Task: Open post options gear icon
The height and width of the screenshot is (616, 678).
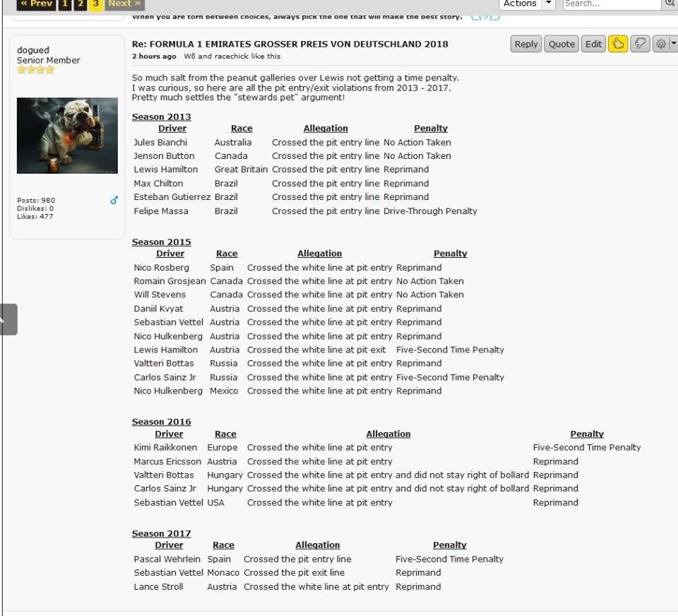Action: [661, 44]
